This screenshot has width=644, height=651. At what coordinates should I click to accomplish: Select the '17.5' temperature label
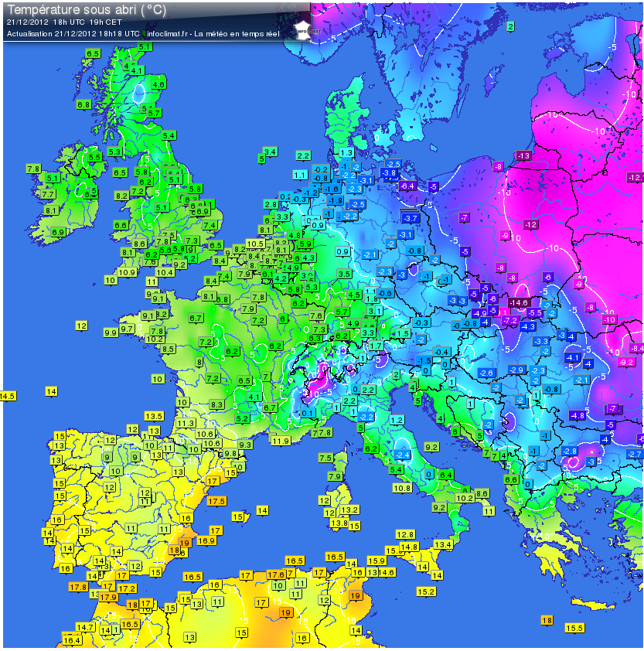(216, 501)
